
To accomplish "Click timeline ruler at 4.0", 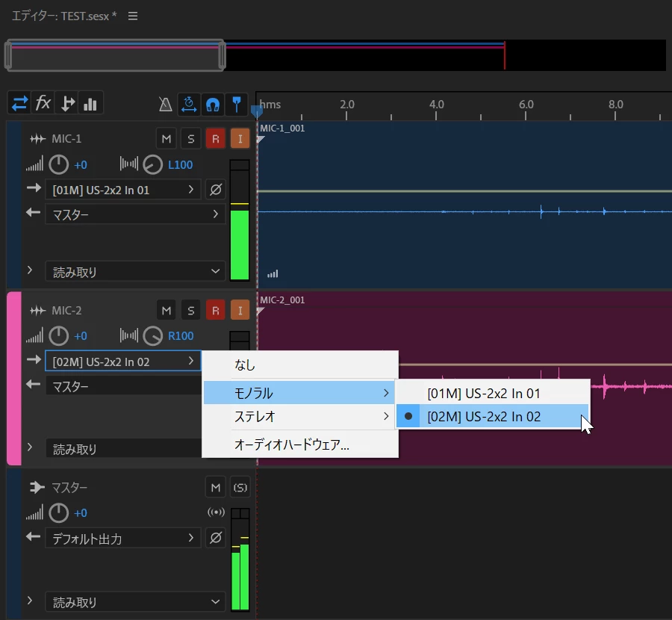I will click(436, 105).
